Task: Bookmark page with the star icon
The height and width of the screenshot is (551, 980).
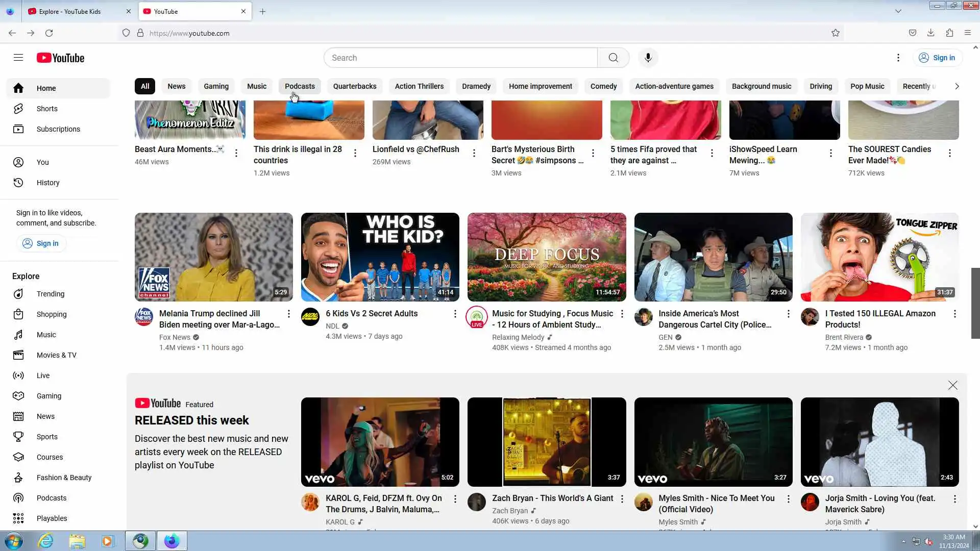Action: pyautogui.click(x=835, y=33)
